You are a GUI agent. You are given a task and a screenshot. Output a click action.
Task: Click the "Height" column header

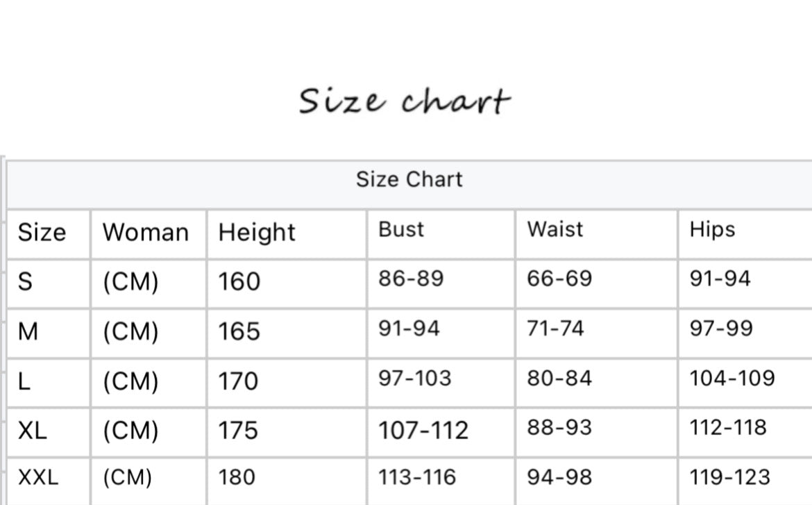(257, 232)
